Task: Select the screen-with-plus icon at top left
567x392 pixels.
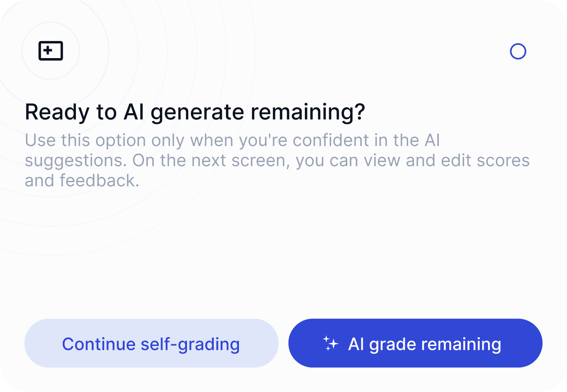Action: [50, 51]
